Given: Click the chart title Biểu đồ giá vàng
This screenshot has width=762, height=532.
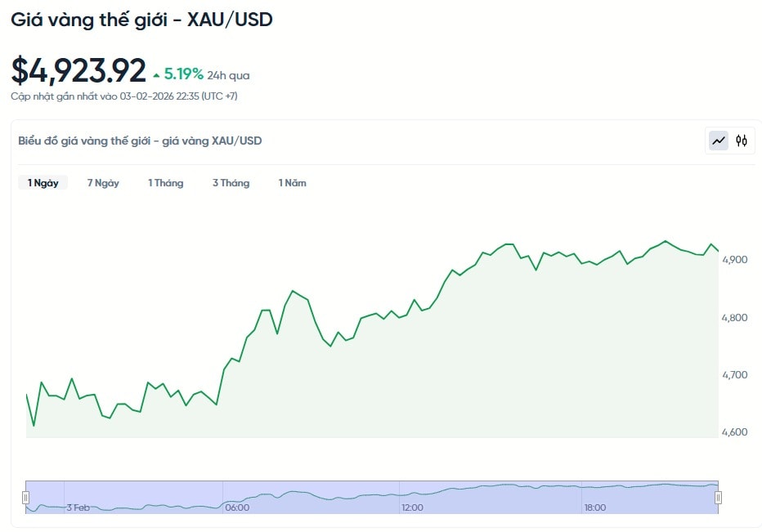Looking at the screenshot, I should point(140,141).
